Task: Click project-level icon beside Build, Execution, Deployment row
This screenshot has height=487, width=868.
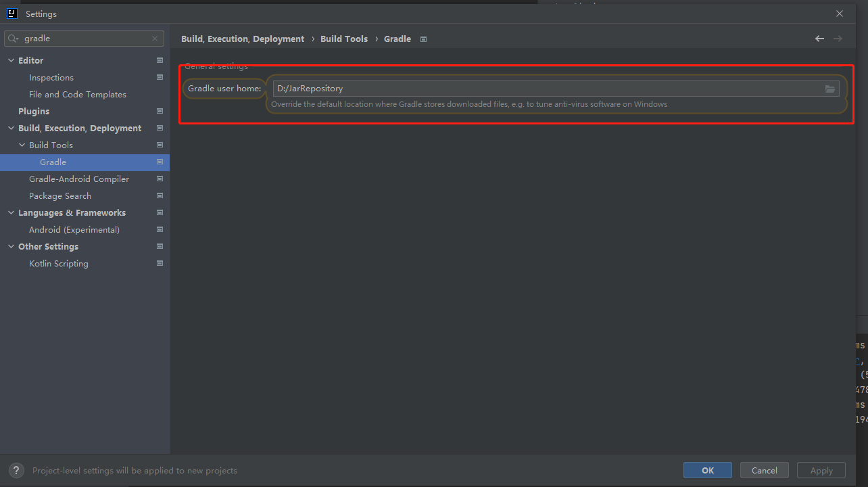Action: (x=160, y=128)
